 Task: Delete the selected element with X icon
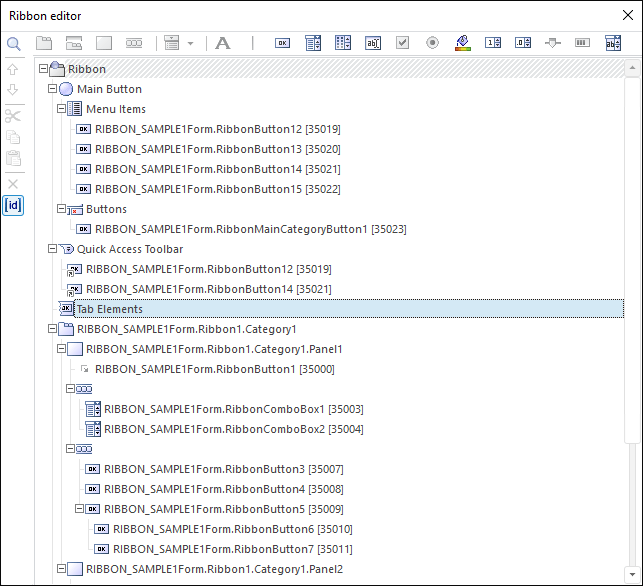point(13,184)
